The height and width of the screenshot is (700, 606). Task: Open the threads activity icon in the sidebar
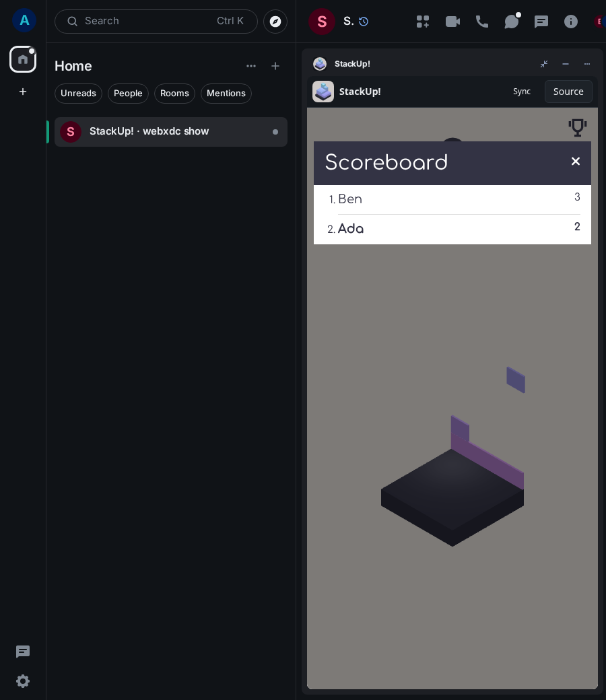(x=23, y=652)
